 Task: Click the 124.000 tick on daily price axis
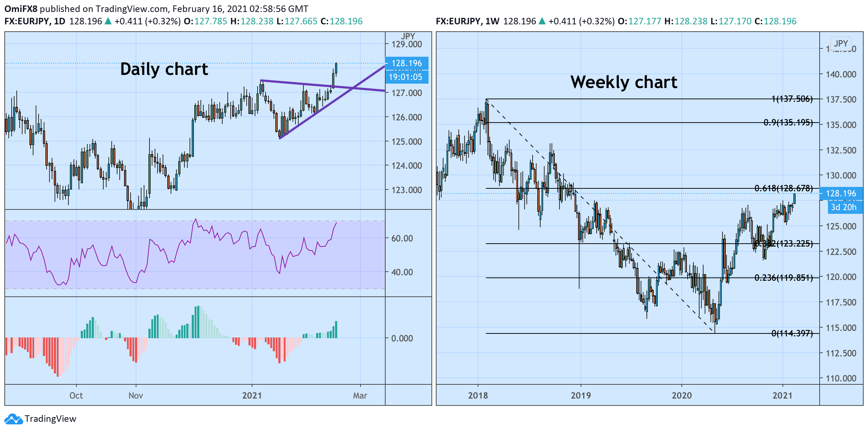coord(407,166)
